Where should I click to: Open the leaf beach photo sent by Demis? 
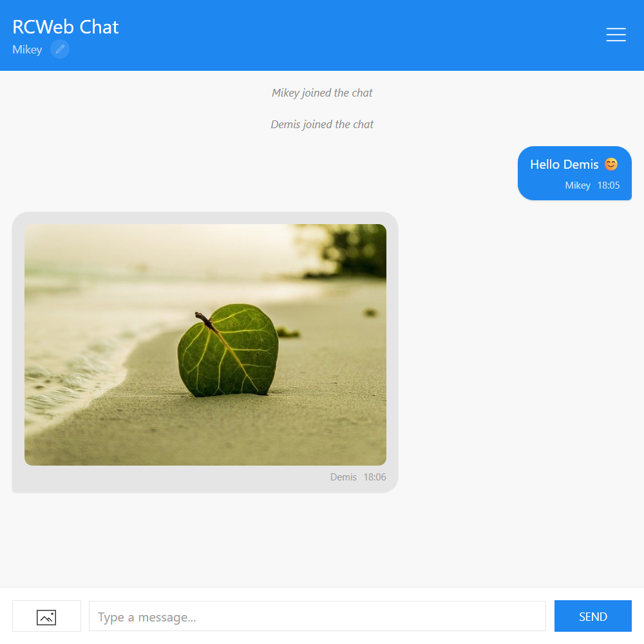point(205,345)
